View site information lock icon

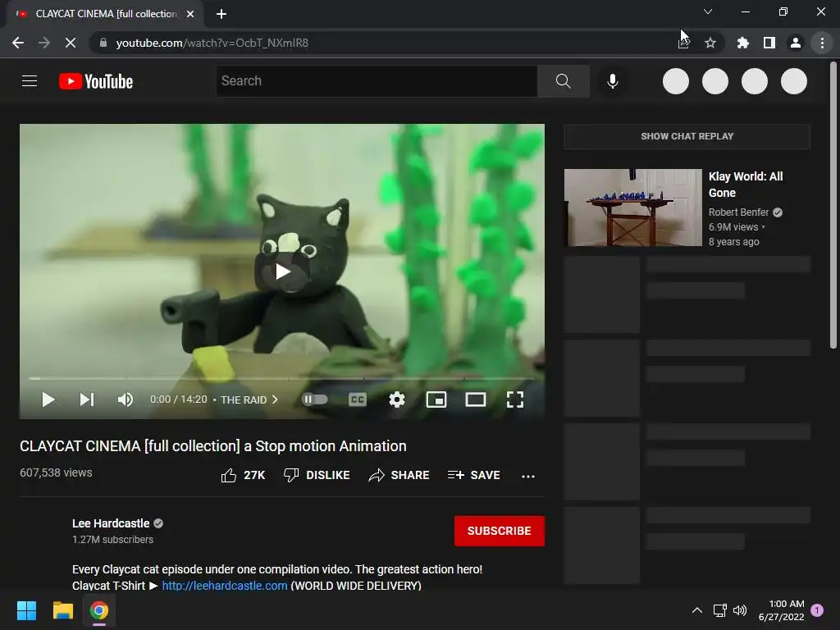click(x=103, y=43)
